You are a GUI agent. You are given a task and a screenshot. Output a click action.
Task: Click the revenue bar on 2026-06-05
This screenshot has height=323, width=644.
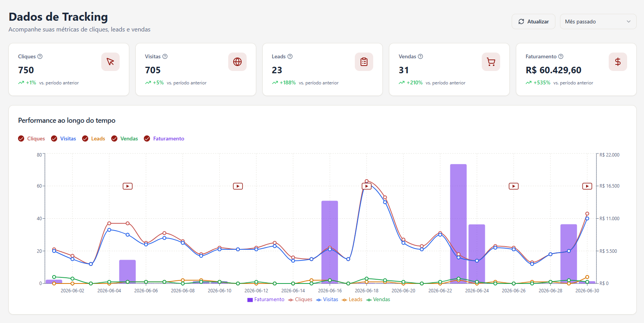(x=128, y=272)
